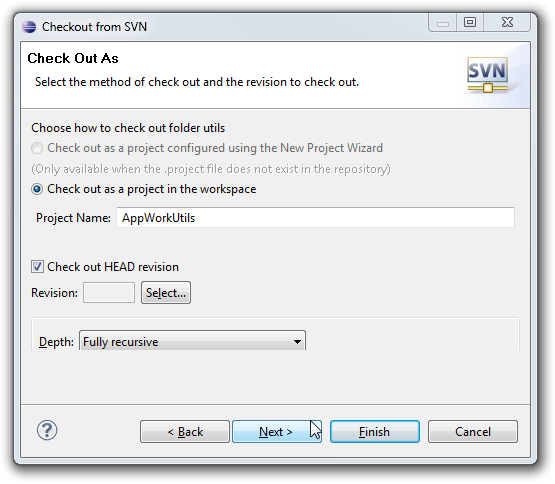The image size is (555, 484).
Task: Minimize the Checkout from SVN window
Action: [442, 23]
